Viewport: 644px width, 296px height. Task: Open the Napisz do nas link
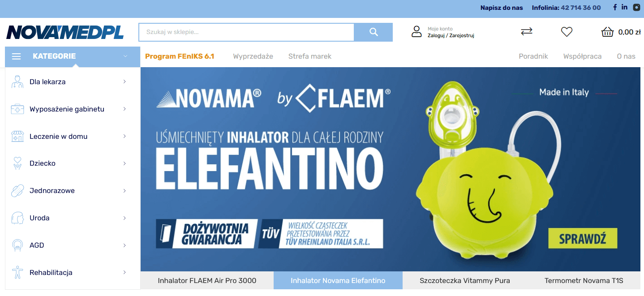coord(502,8)
